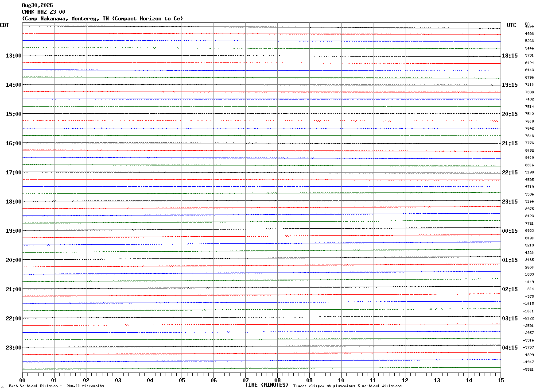Click the 20:00 CDT time label
536x392 pixels.
pos(13,260)
